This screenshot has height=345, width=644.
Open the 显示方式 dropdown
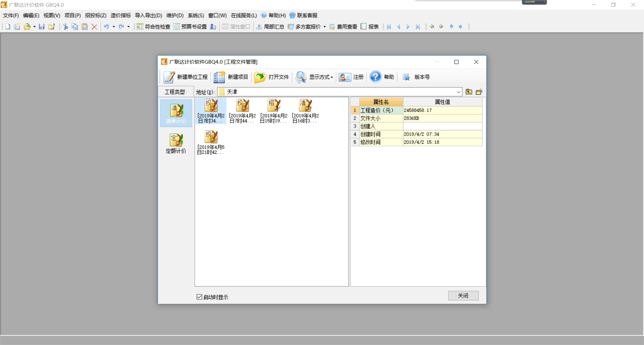coord(314,77)
